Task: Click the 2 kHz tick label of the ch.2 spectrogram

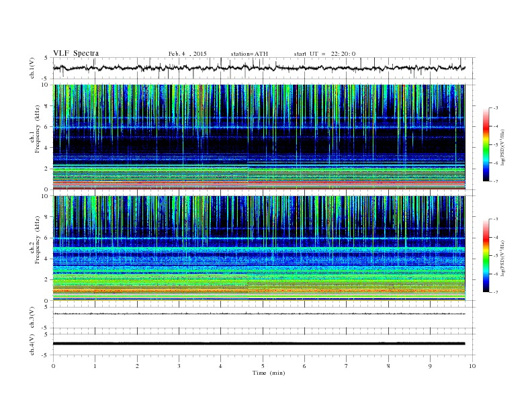Action: tap(47, 280)
